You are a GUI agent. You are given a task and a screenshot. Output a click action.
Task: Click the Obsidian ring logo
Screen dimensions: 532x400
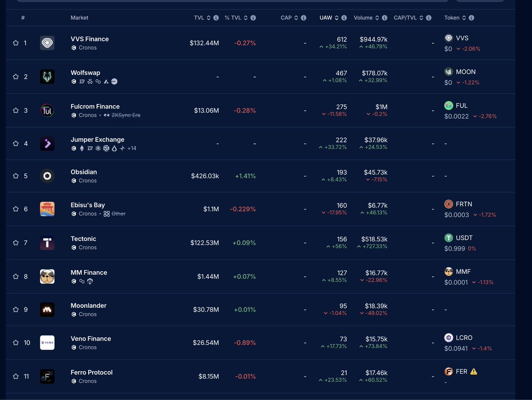(x=47, y=176)
